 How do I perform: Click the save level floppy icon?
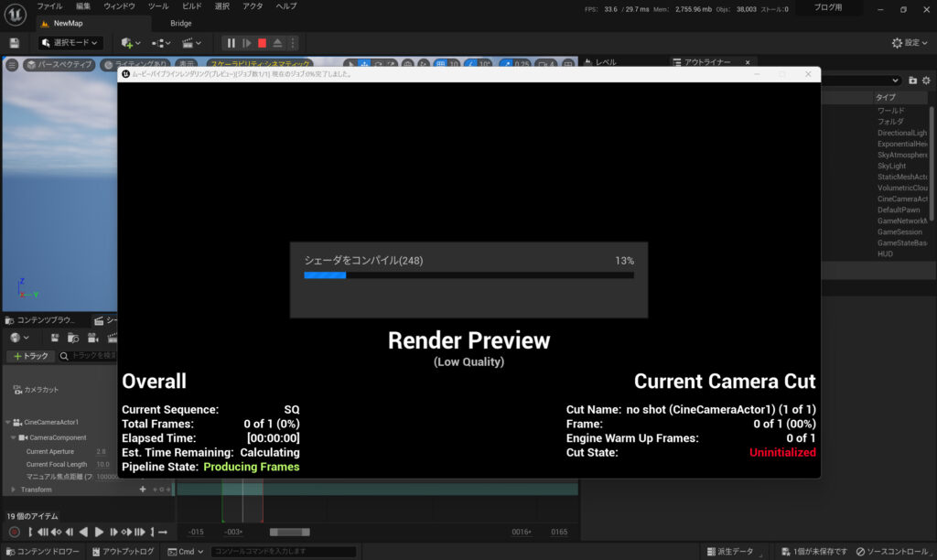coord(14,43)
